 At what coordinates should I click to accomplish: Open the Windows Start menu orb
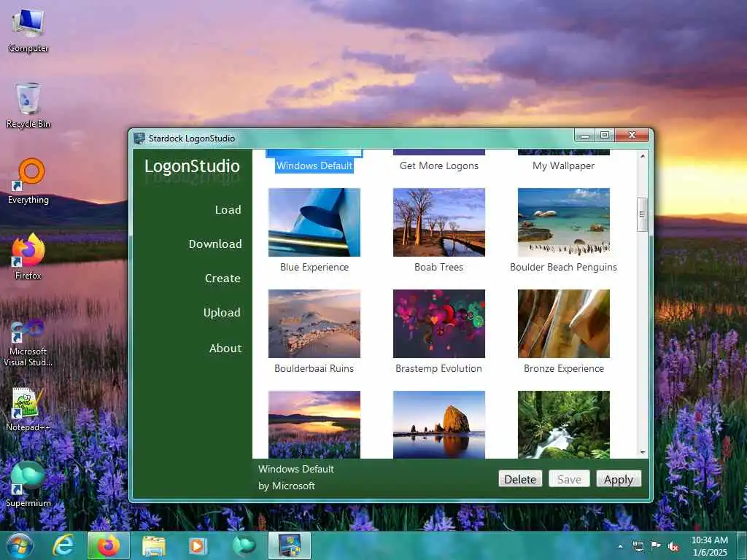(x=20, y=546)
